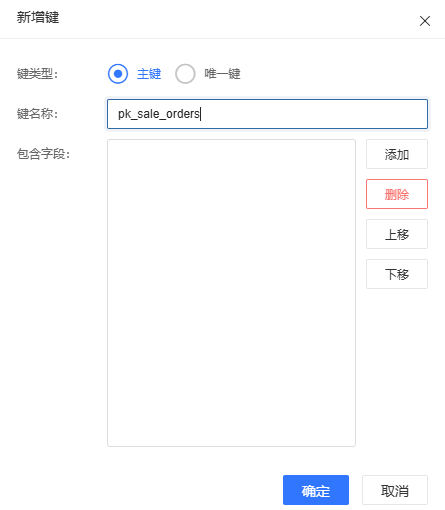
Task: Select the 唯一键 radio button circle
Action: 185,74
